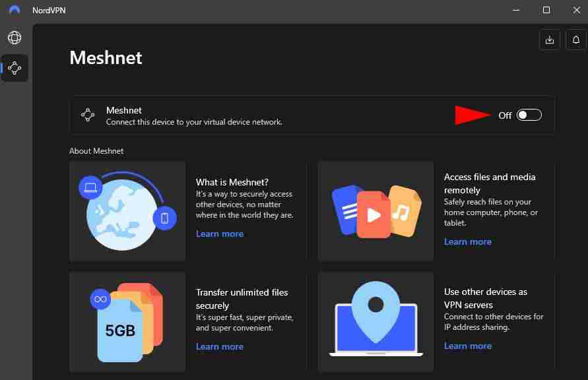Screen dimensions: 588x380
Task: Select the Meshnet sidebar icon
Action: click(15, 68)
